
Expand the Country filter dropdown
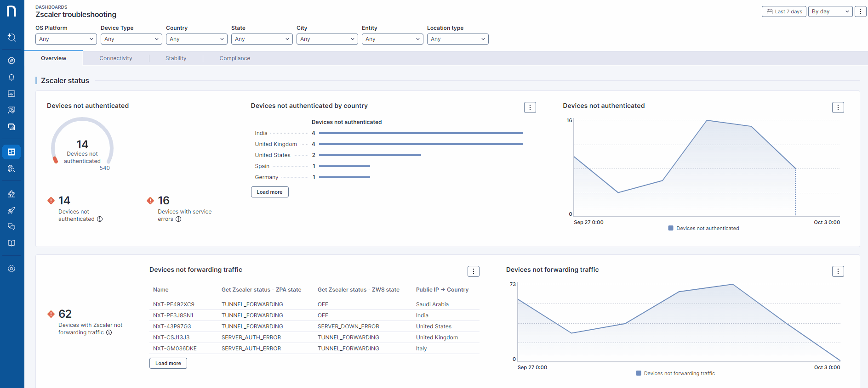(196, 39)
